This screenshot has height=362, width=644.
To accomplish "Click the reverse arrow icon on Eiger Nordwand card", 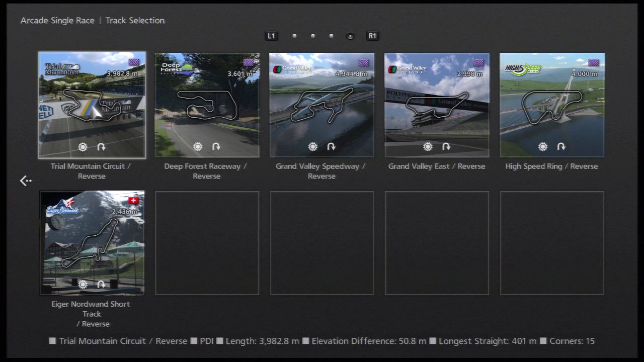I will (101, 285).
